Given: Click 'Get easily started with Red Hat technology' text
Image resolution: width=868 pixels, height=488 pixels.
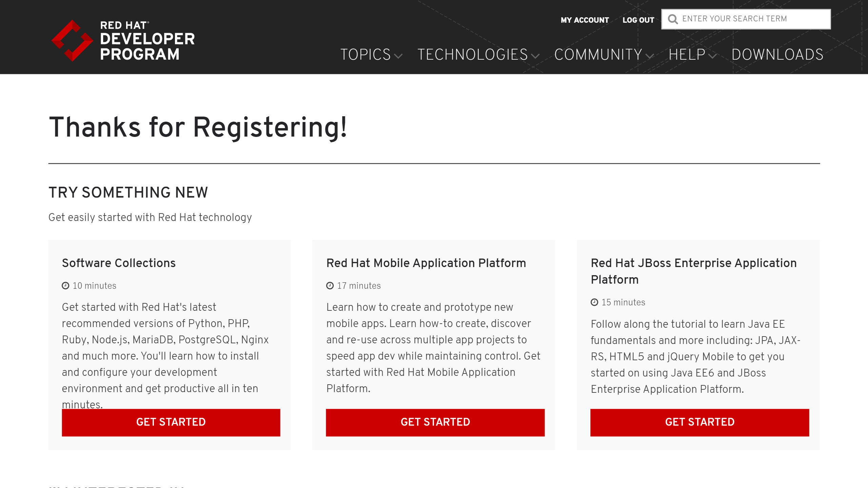Looking at the screenshot, I should (150, 217).
